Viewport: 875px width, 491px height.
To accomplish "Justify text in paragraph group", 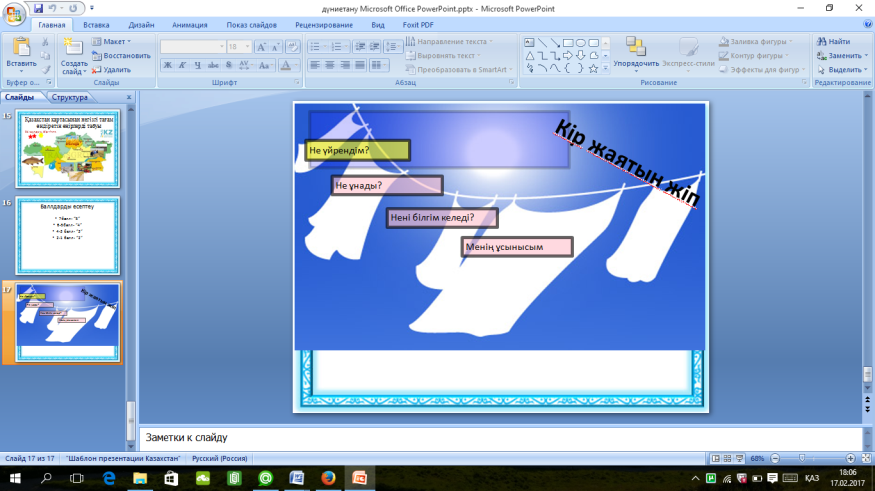I will tap(360, 65).
